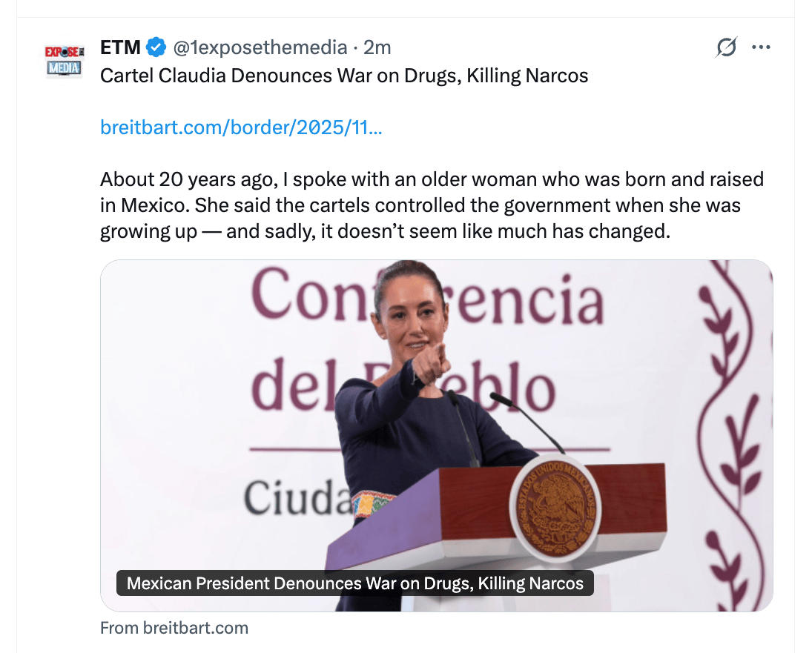Click the card caption 'Mexican President Denounces War on Drugs'

click(x=355, y=583)
